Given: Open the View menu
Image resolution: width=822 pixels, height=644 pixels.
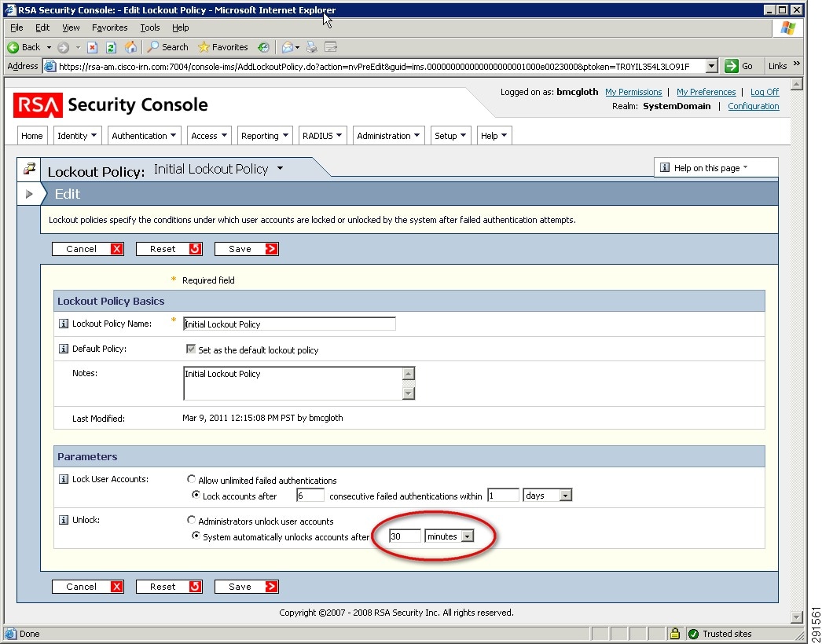Looking at the screenshot, I should tap(71, 27).
